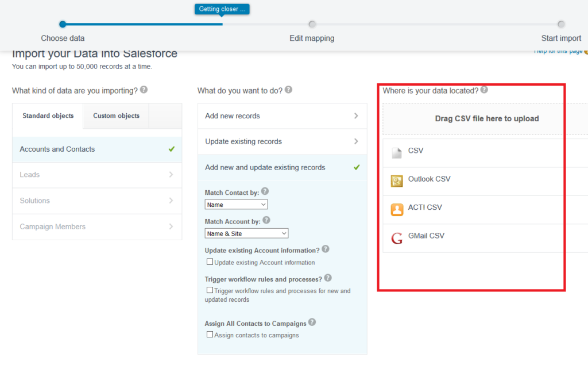588x373 pixels.
Task: Check Update existing Account information box
Action: 210,262
